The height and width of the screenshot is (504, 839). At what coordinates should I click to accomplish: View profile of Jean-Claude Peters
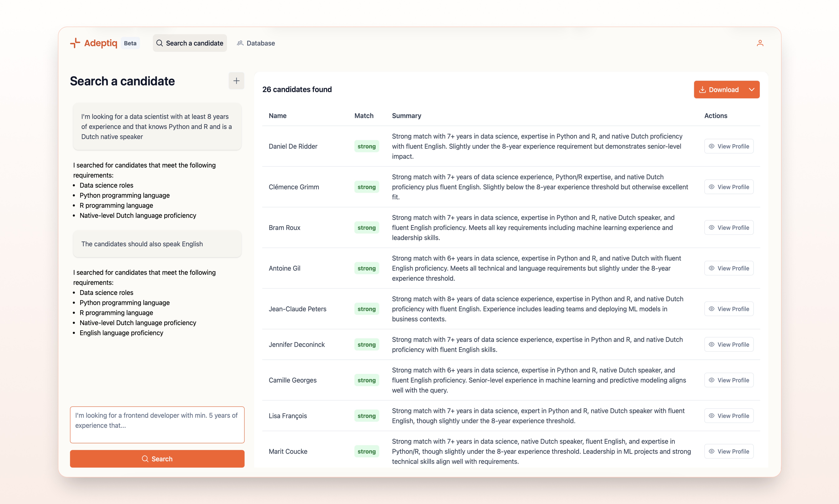(729, 309)
